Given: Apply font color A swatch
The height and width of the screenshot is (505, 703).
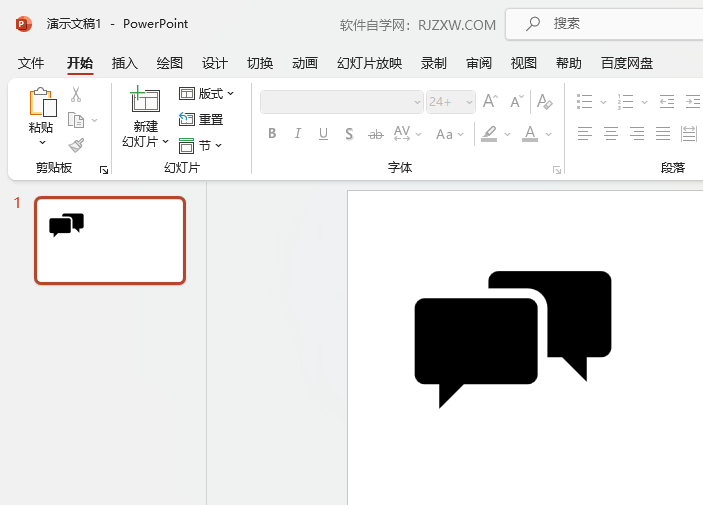Looking at the screenshot, I should tap(530, 134).
